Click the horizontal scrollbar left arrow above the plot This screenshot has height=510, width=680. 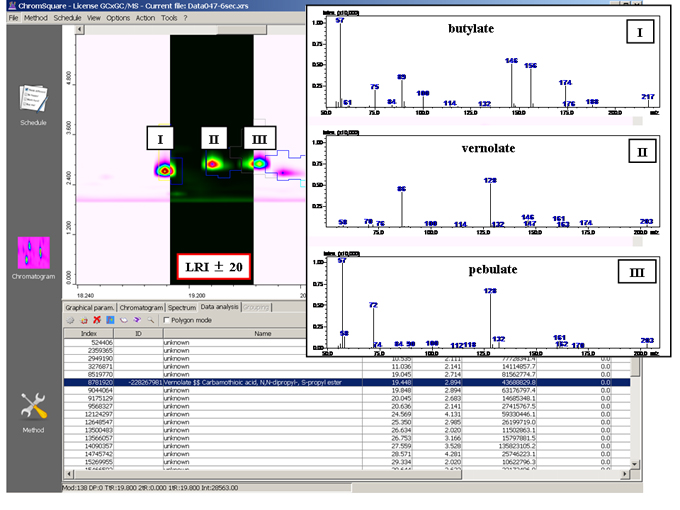click(x=79, y=28)
